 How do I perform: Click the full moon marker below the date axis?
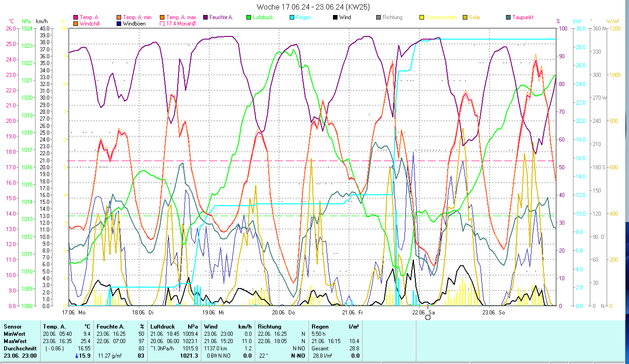click(428, 318)
